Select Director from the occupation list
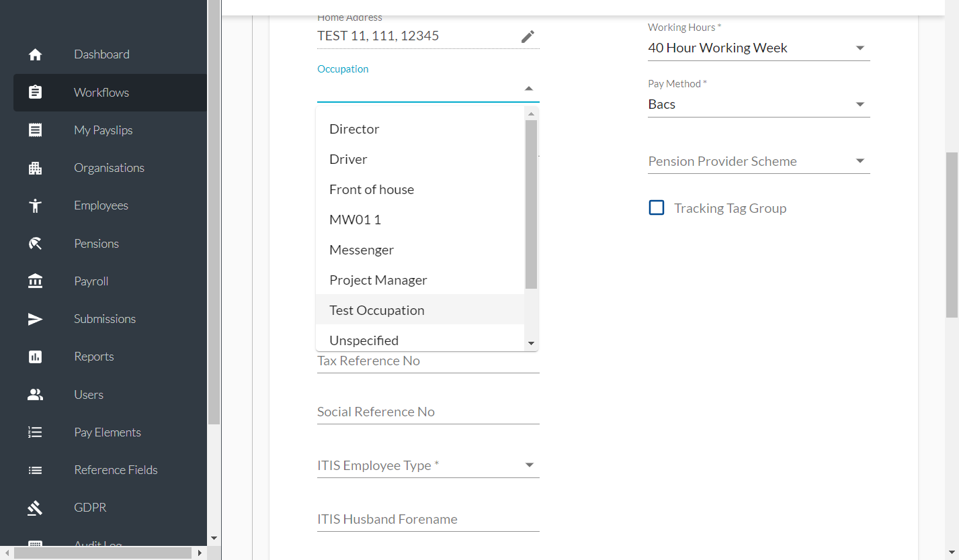This screenshot has height=560, width=959. [x=420, y=129]
